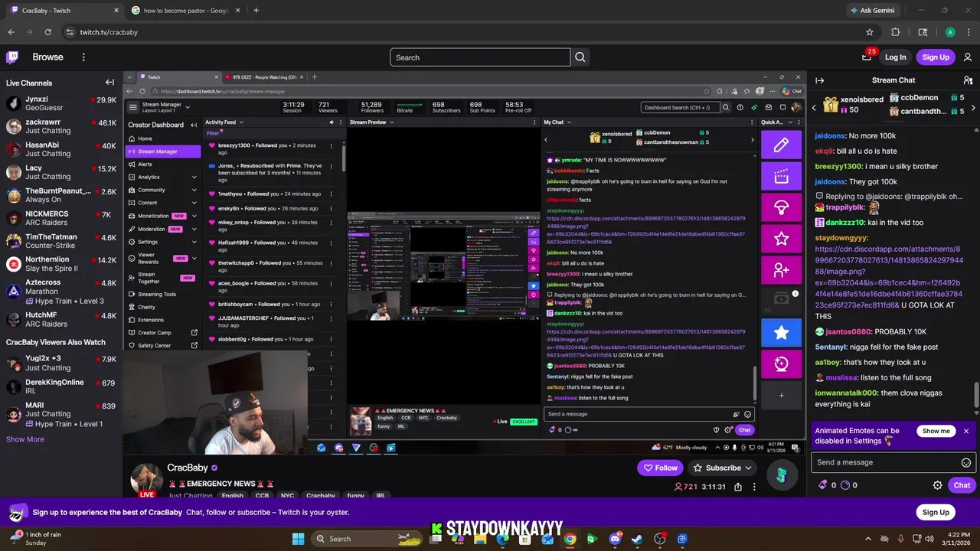Open Discord from the Windows taskbar
Viewport: 980px width, 551px height.
coord(615,539)
